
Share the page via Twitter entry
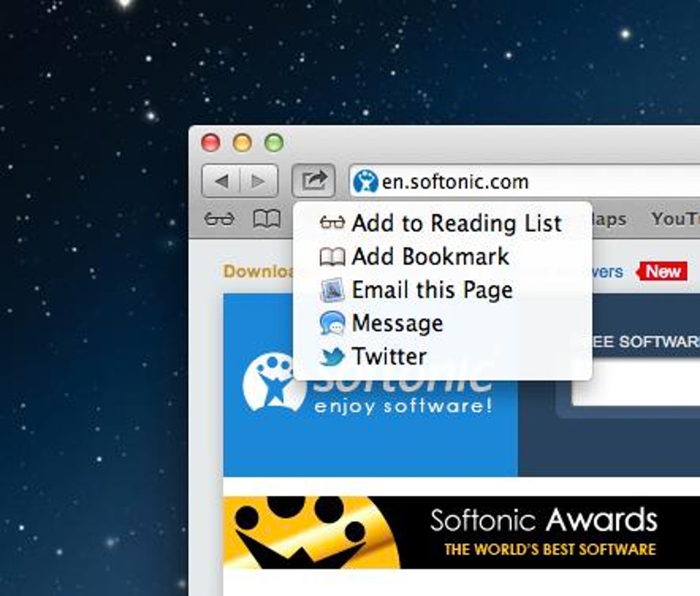click(x=443, y=356)
